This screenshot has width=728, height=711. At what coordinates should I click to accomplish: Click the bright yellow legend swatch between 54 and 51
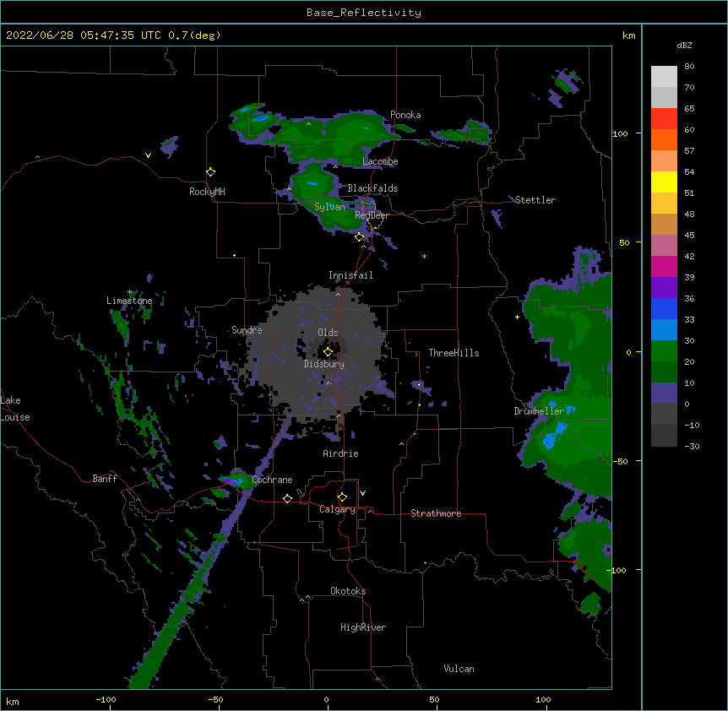(664, 182)
